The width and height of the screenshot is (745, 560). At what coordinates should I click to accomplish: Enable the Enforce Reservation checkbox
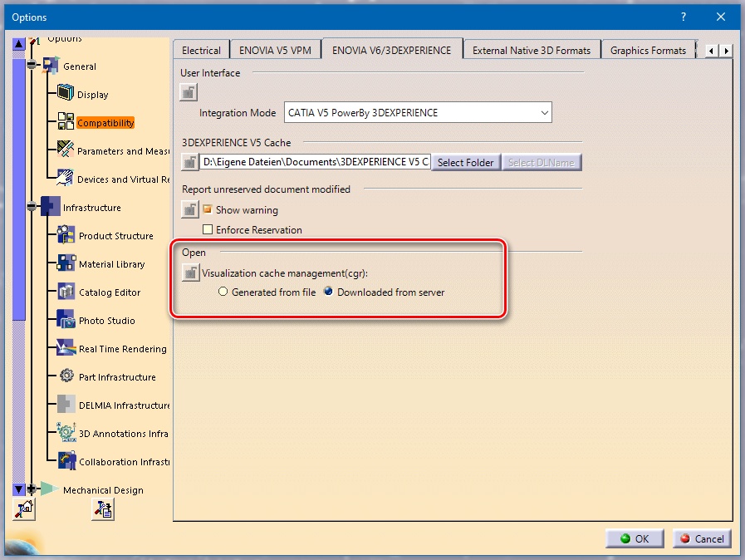pos(208,229)
